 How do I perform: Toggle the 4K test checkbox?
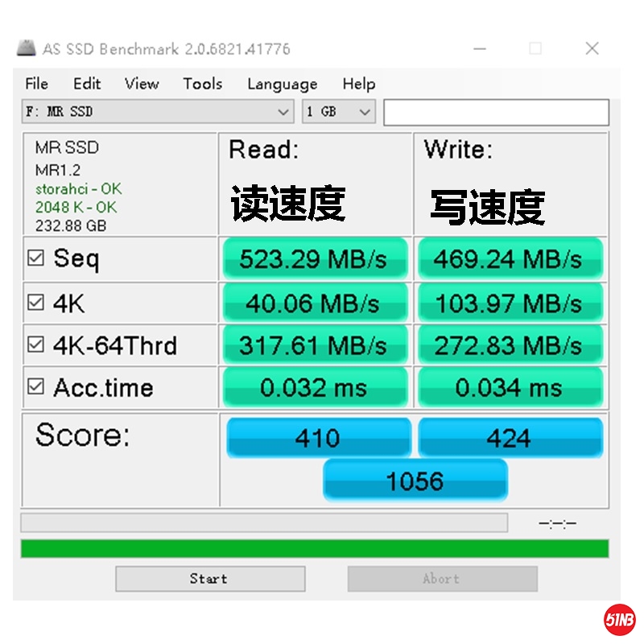click(35, 303)
